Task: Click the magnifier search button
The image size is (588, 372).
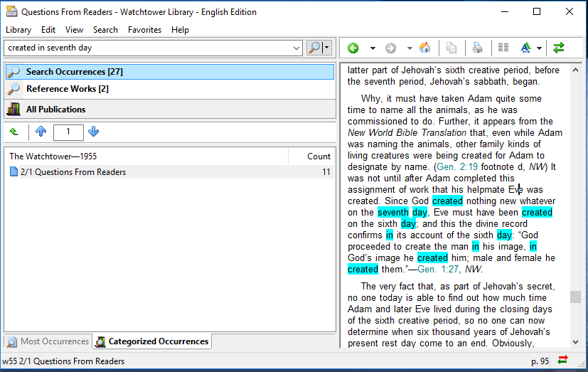Action: (x=314, y=48)
